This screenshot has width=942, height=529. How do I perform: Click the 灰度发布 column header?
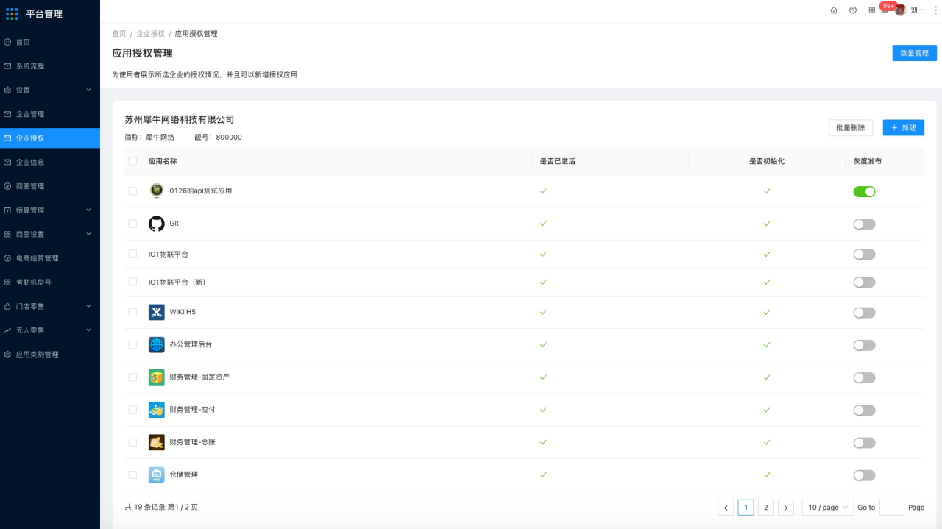pos(868,161)
